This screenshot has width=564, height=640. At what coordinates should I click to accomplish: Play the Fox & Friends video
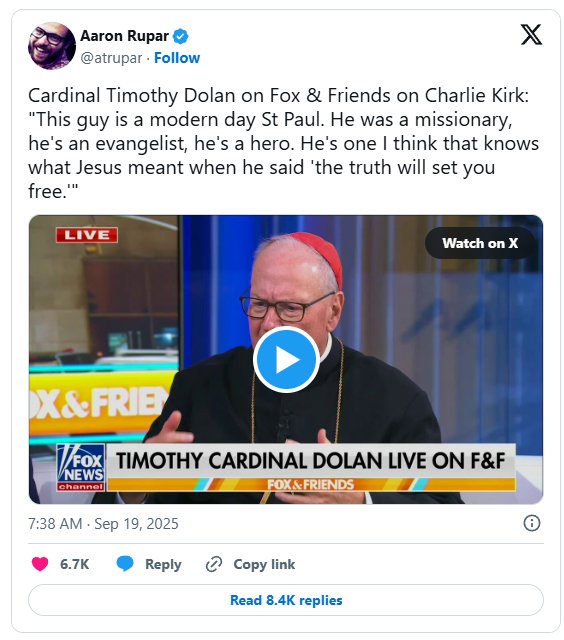(286, 360)
